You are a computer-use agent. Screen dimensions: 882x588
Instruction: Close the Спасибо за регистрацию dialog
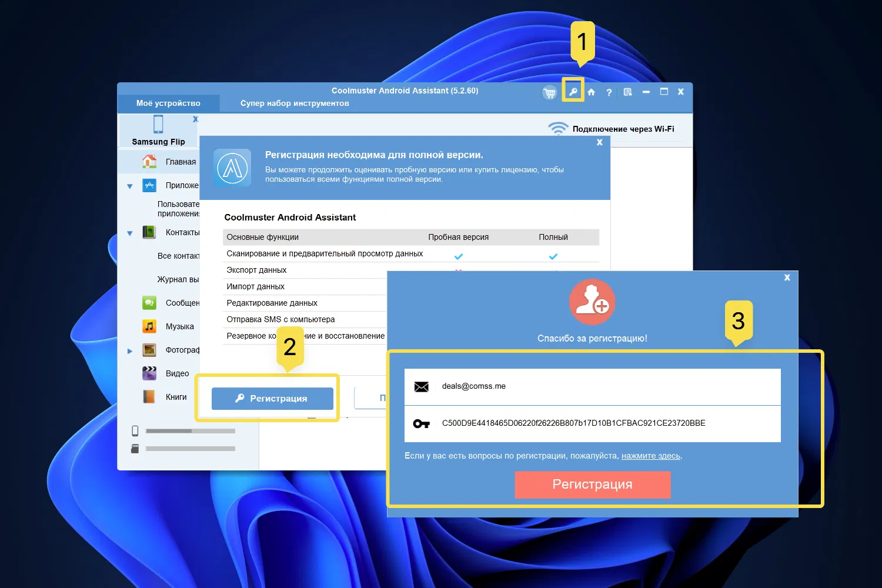(x=787, y=278)
